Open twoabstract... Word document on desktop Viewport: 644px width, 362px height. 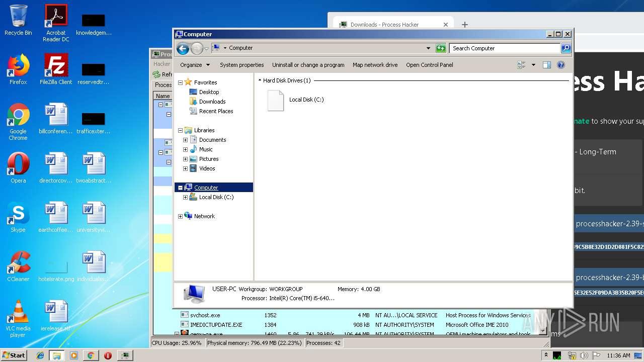[94, 168]
